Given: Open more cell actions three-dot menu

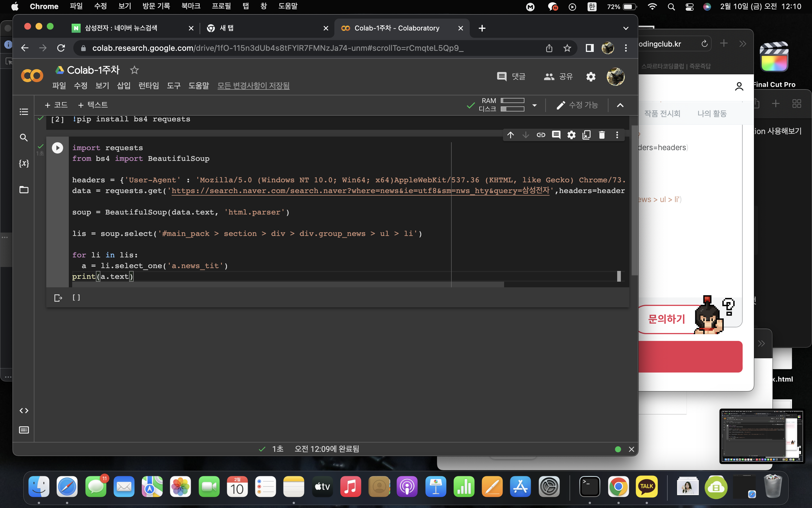Looking at the screenshot, I should [x=617, y=135].
